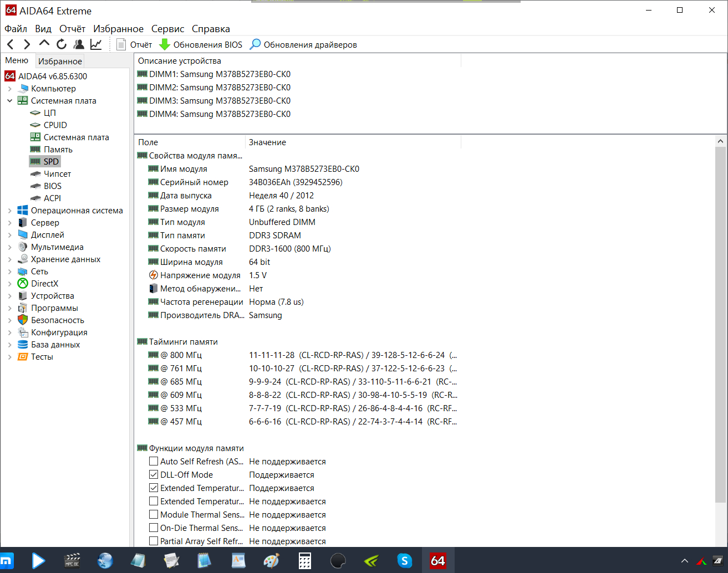
Task: Open the Maxthon browser taskbar icon
Action: click(6, 561)
